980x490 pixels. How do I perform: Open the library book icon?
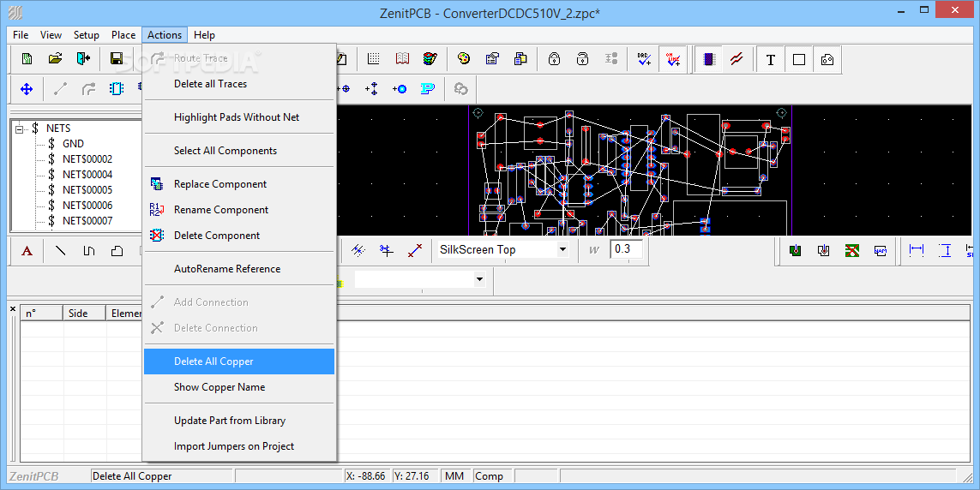pyautogui.click(x=402, y=58)
